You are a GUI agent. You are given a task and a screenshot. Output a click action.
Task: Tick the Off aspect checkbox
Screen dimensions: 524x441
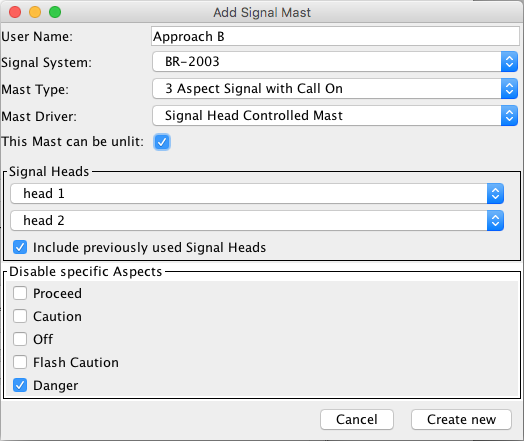(x=20, y=339)
